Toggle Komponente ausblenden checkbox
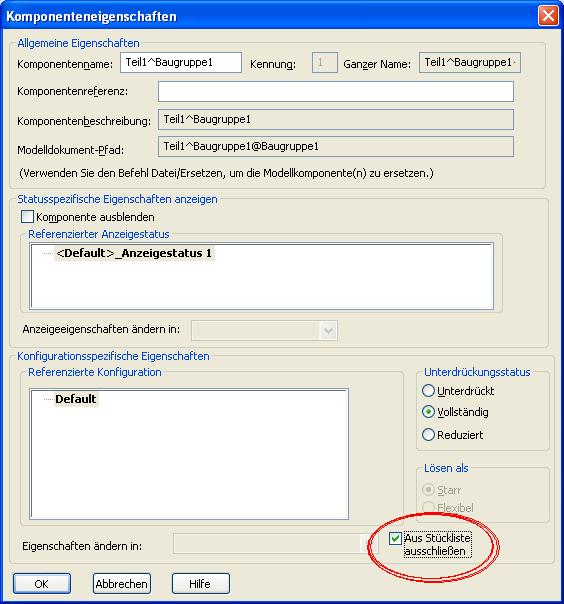Image resolution: width=564 pixels, height=604 pixels. pos(27,217)
